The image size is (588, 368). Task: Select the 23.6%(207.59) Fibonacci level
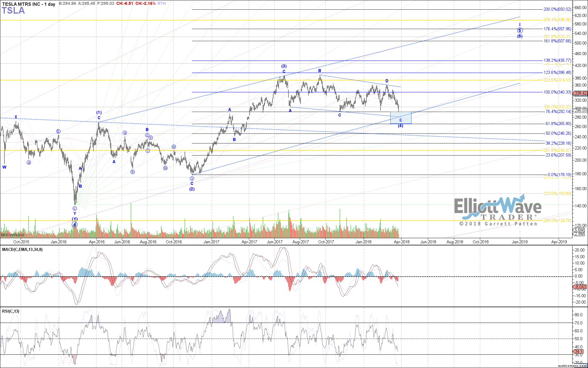(558, 155)
